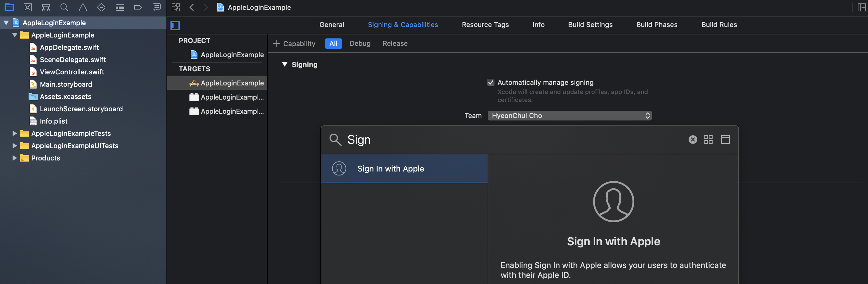Go forward in editor history
This screenshot has width=868, height=284.
[205, 7]
